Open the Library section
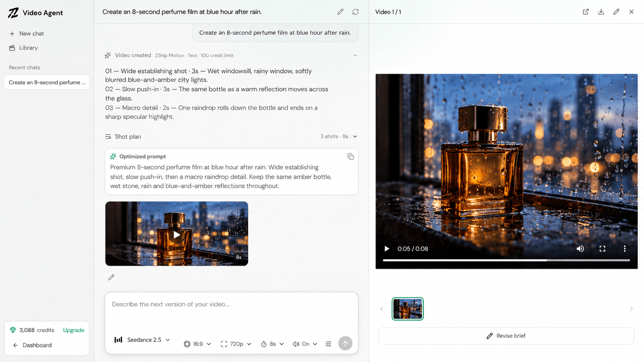The image size is (644, 362). tap(23, 48)
